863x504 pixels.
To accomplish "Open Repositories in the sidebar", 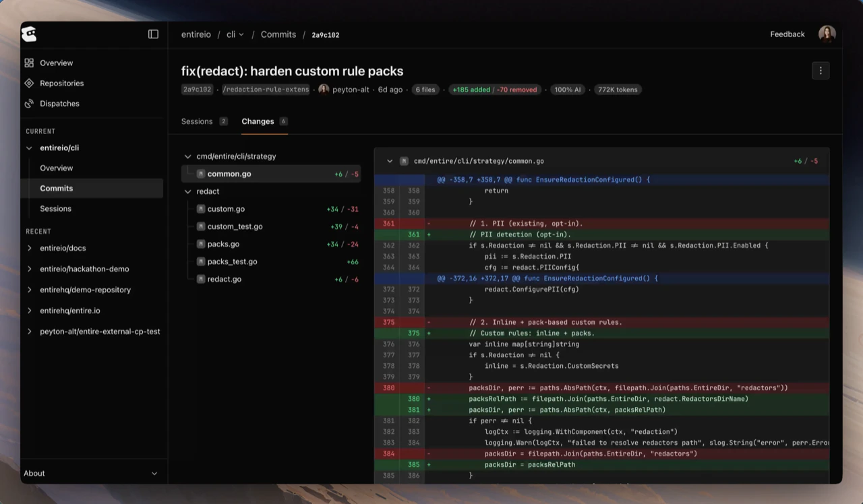I will [x=62, y=83].
